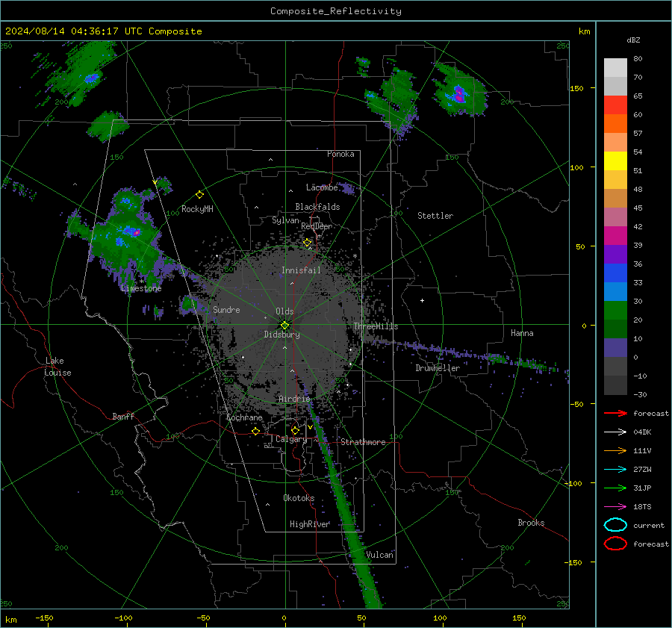Click the magenta 18TS arrow in legend
This screenshot has width=672, height=628.
point(615,507)
